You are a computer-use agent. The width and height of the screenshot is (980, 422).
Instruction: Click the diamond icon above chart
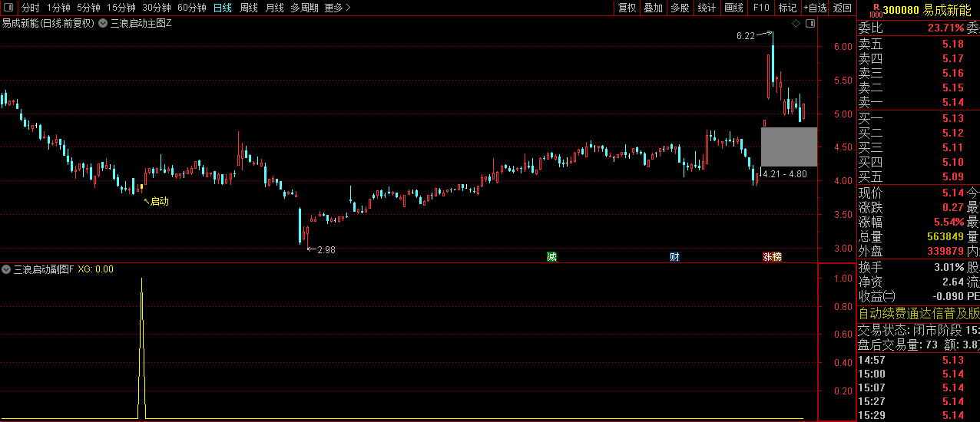point(796,24)
